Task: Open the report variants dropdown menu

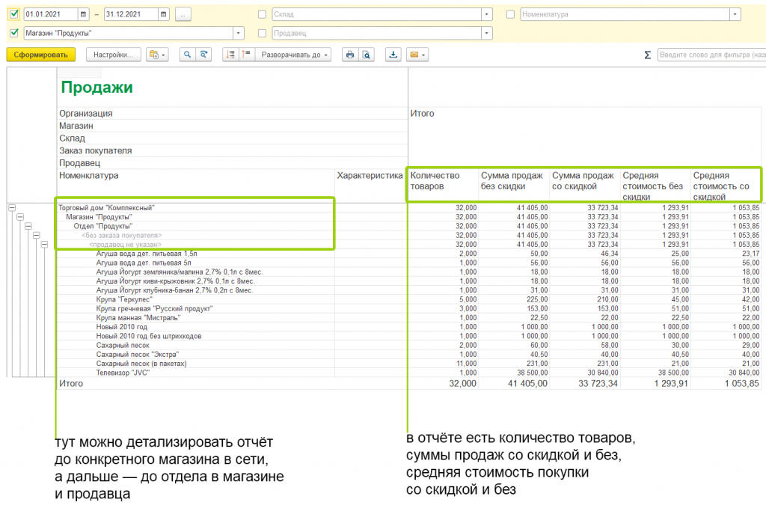Action: pos(158,55)
